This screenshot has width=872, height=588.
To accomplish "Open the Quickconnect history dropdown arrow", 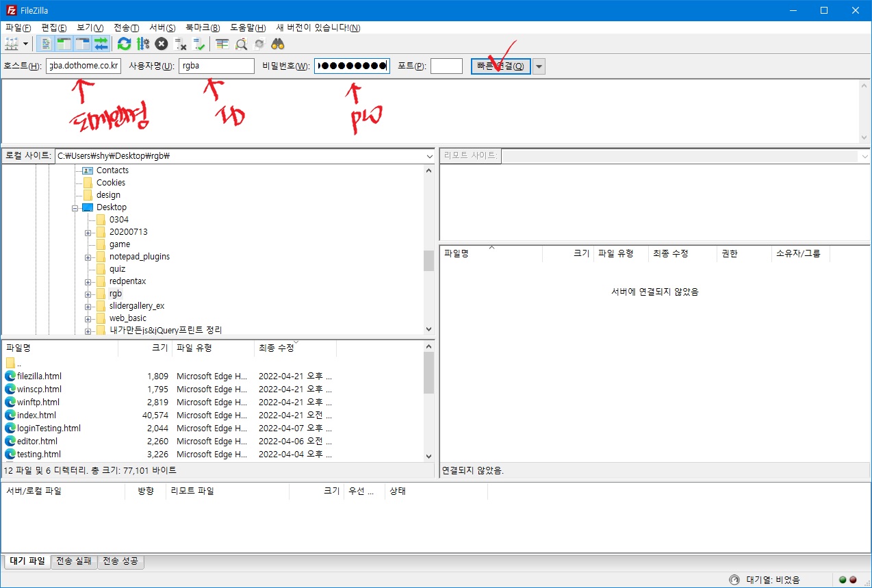I will point(539,66).
